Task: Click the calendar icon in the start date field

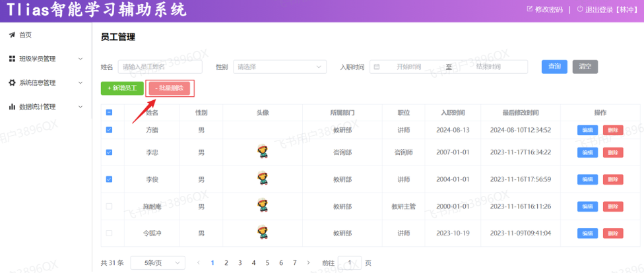Action: 377,67
